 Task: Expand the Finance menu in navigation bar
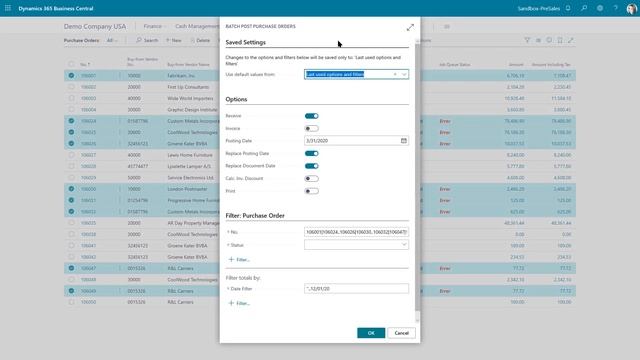coord(154,26)
